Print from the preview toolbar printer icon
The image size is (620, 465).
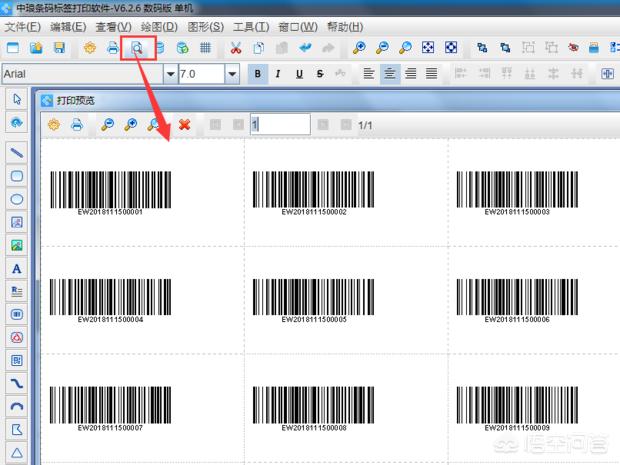77,125
